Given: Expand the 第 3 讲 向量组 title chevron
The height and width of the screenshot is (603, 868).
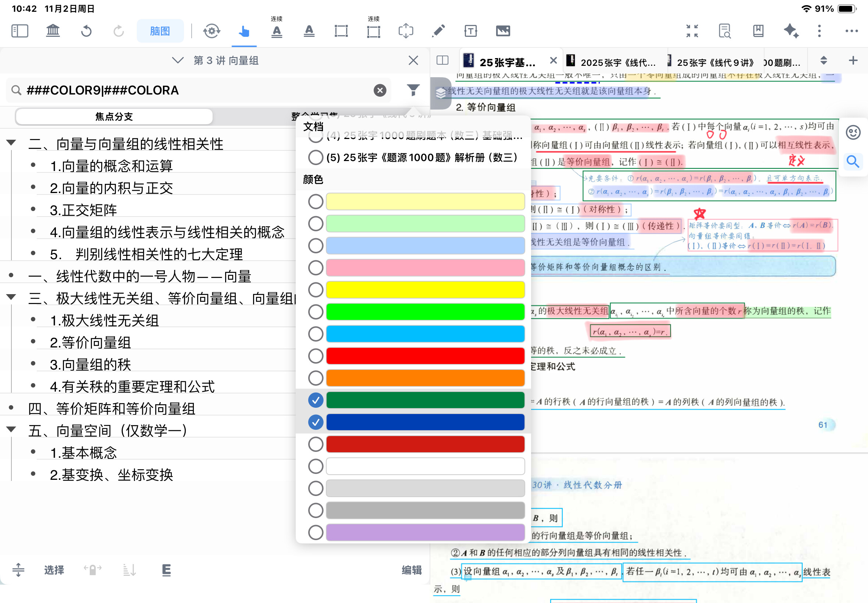Looking at the screenshot, I should [x=178, y=60].
